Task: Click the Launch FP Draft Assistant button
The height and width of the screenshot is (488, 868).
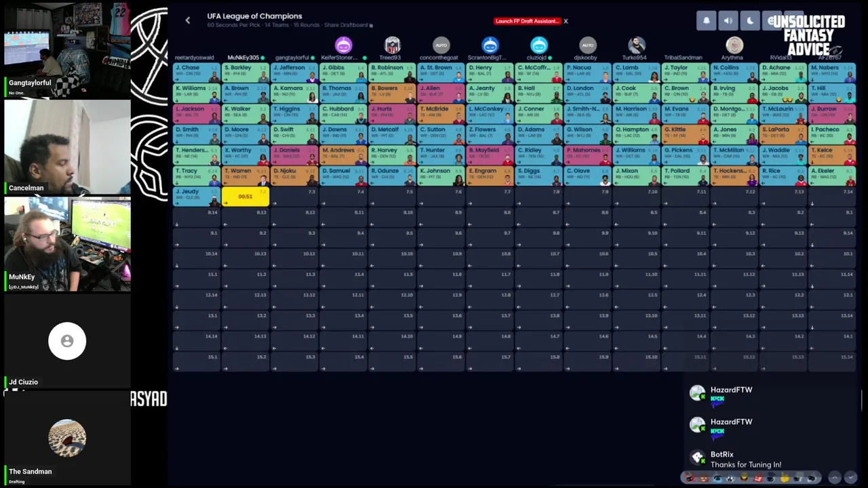Action: click(x=527, y=21)
